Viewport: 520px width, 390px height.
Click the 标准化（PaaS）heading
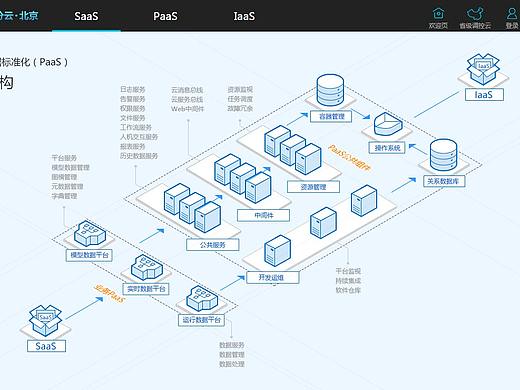click(x=34, y=62)
